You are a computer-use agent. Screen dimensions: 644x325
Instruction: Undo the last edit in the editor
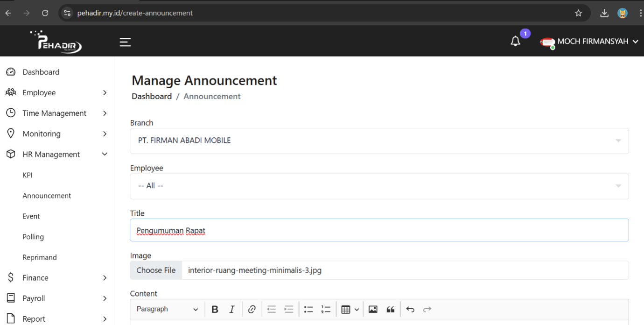click(410, 309)
